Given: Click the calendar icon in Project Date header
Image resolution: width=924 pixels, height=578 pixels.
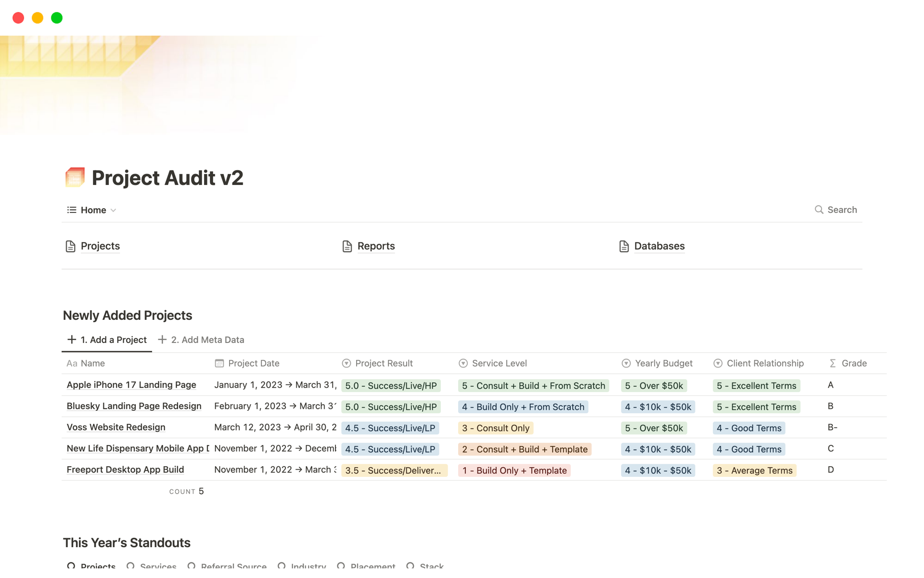Looking at the screenshot, I should coord(219,363).
